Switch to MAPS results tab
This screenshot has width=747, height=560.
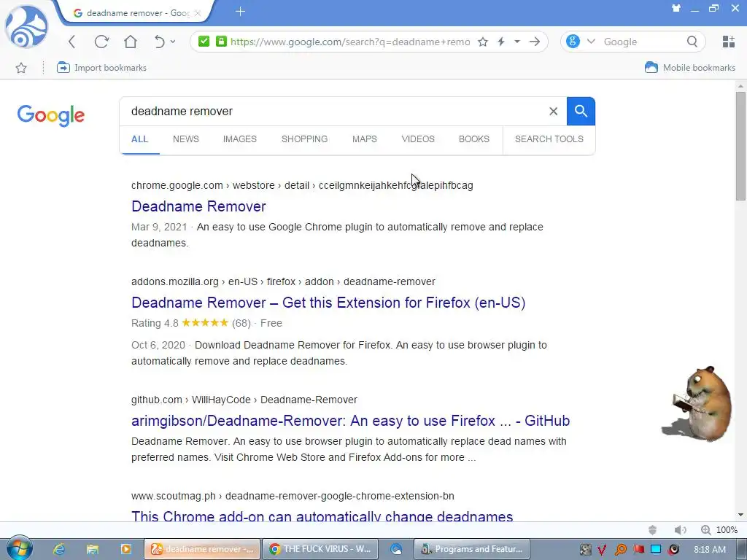(365, 139)
